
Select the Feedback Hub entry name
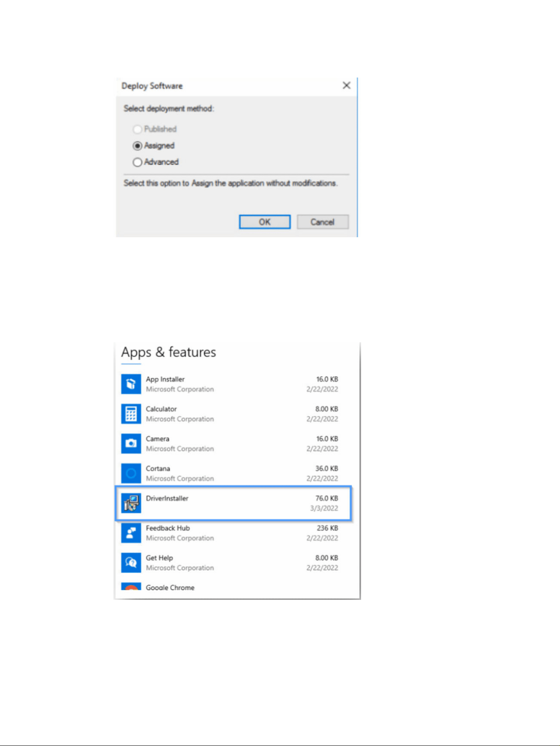pos(168,528)
